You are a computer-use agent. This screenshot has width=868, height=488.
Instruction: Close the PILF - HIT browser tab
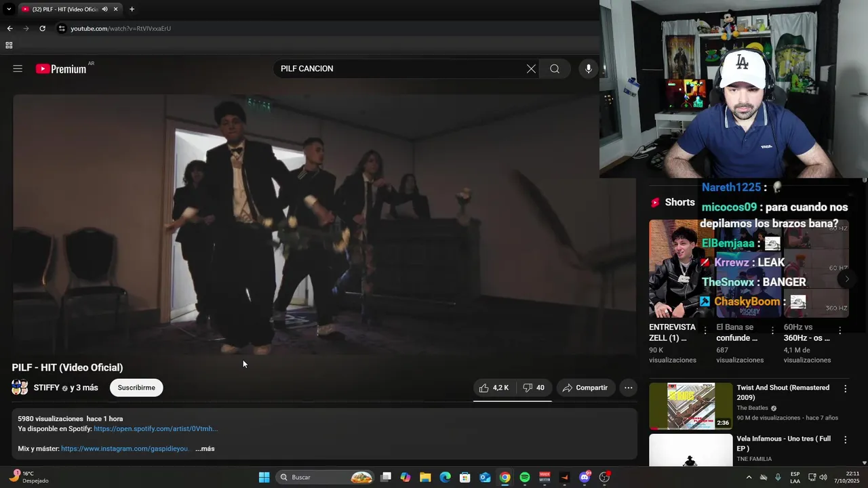115,9
